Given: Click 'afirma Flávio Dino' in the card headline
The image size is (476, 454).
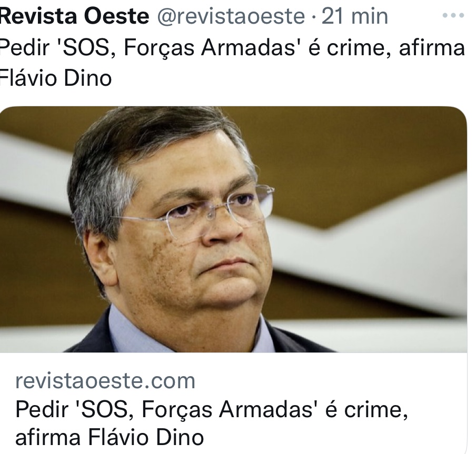Looking at the screenshot, I should click(110, 437).
